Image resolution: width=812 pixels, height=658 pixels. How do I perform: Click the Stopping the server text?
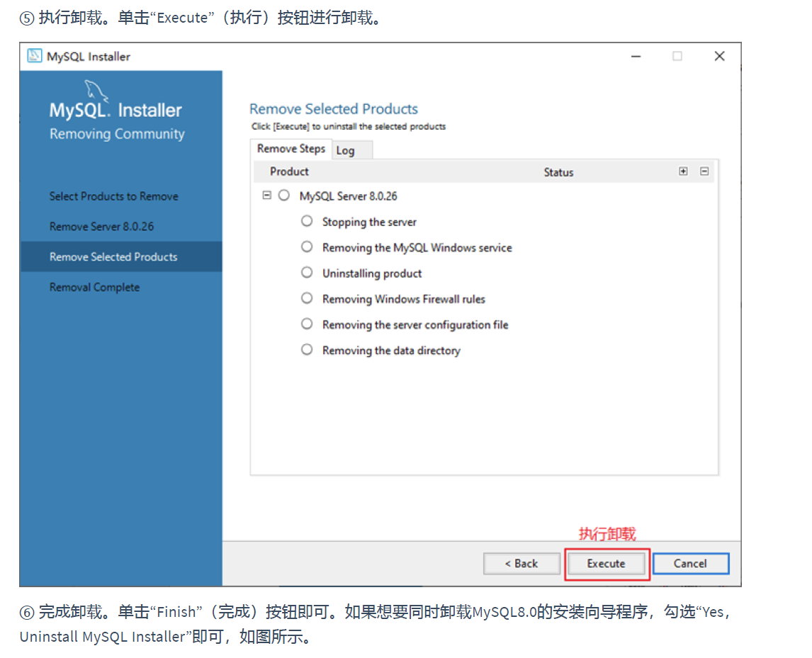pyautogui.click(x=369, y=222)
